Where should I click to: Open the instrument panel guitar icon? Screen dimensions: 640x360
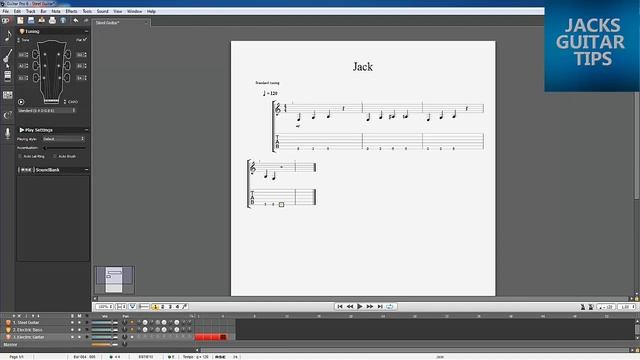[x=8, y=57]
